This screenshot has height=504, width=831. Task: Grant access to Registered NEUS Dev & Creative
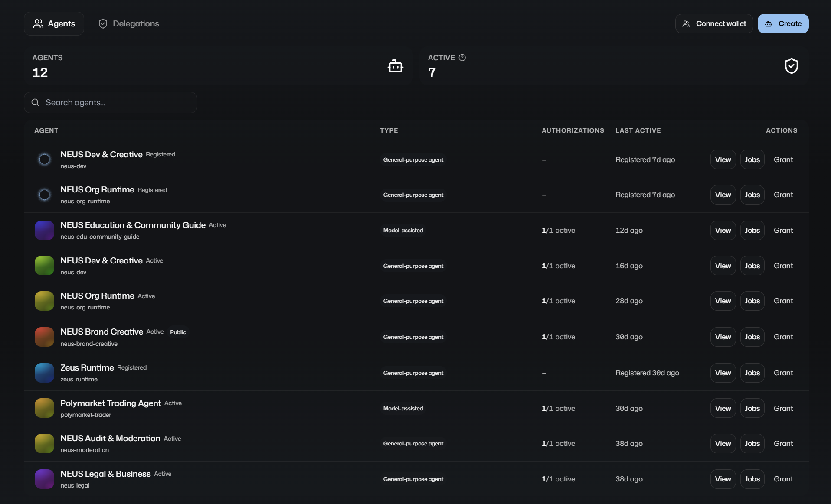pyautogui.click(x=783, y=159)
